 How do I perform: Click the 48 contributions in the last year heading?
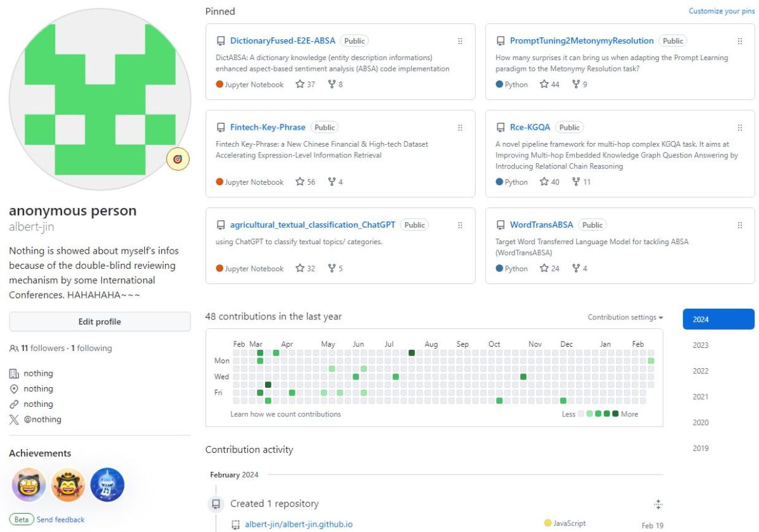coord(273,316)
